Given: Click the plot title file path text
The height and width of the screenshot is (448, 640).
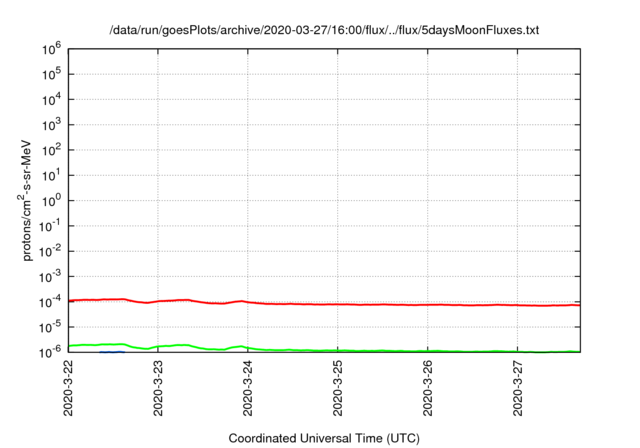Looking at the screenshot, I should coord(324,30).
